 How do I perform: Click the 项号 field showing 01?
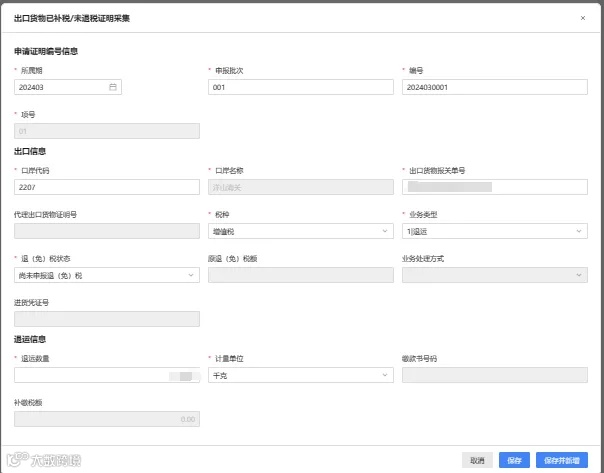107,131
